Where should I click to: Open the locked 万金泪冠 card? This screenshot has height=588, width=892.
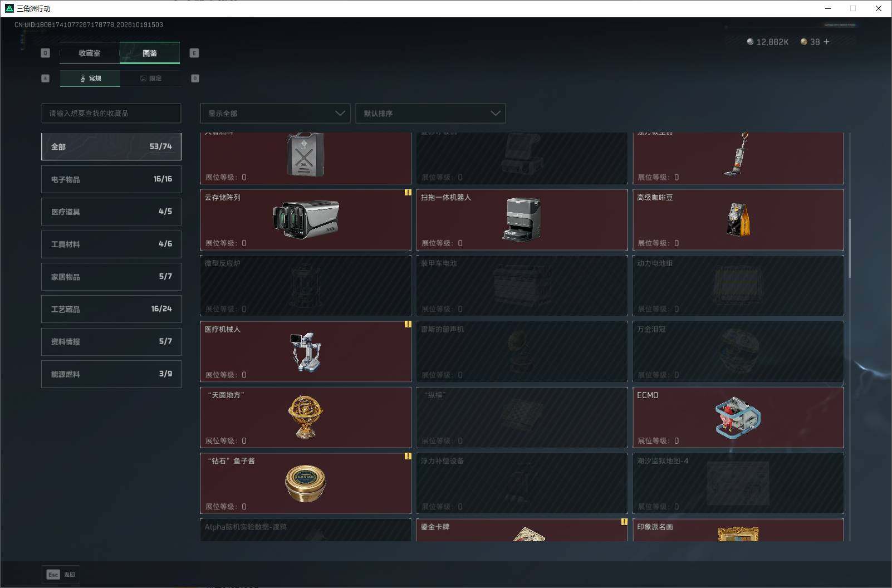point(738,351)
